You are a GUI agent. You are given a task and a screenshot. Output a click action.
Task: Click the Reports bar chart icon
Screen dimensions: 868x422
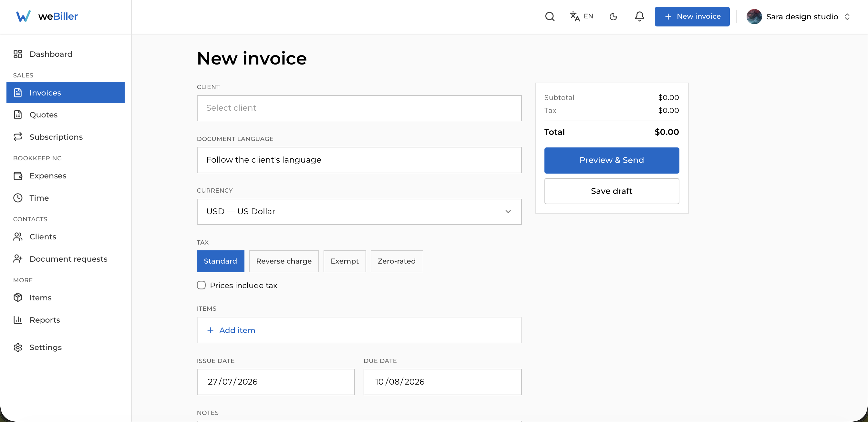18,320
